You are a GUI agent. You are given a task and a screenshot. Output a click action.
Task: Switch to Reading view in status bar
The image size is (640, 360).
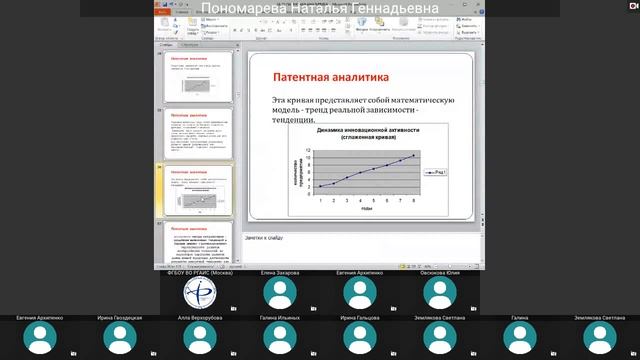413,267
